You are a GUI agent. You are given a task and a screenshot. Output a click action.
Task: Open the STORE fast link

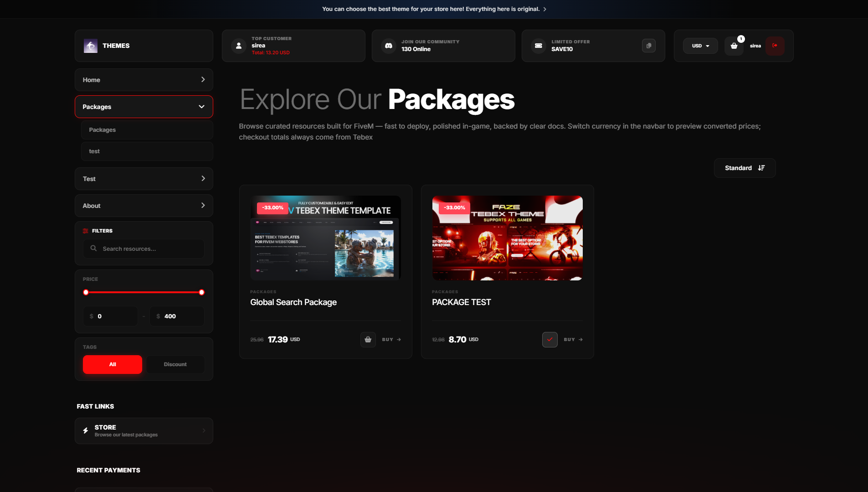click(x=144, y=431)
